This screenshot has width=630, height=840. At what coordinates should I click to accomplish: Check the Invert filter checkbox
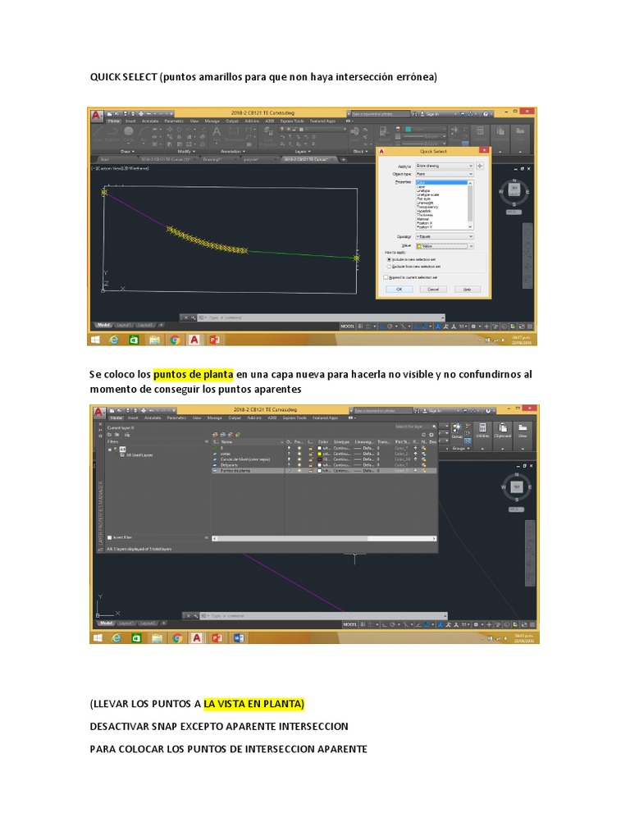[109, 537]
